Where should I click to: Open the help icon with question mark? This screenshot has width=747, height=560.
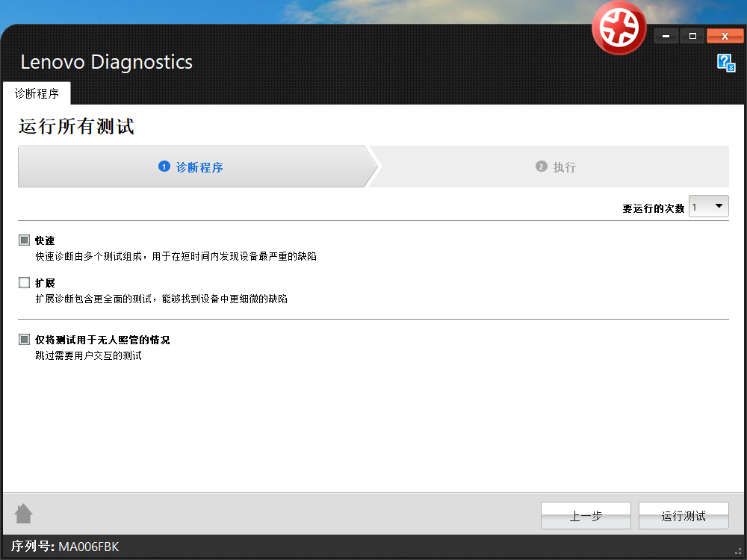(x=726, y=63)
